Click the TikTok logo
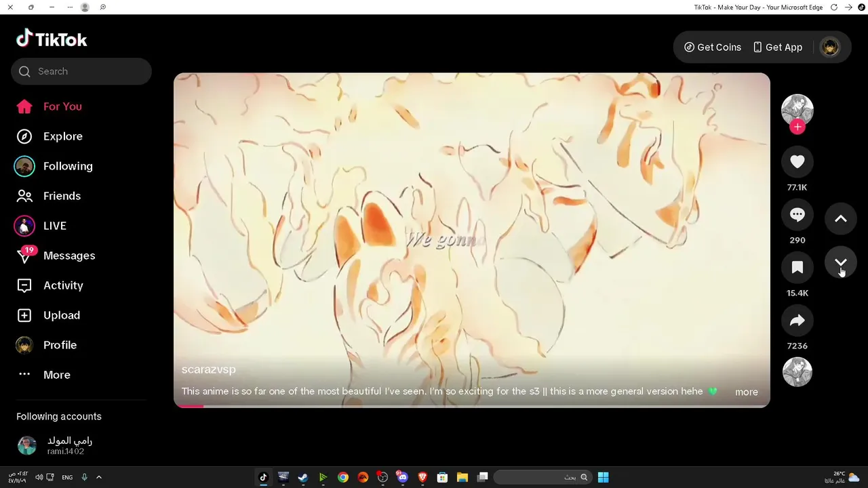The width and height of the screenshot is (868, 488). point(52,39)
